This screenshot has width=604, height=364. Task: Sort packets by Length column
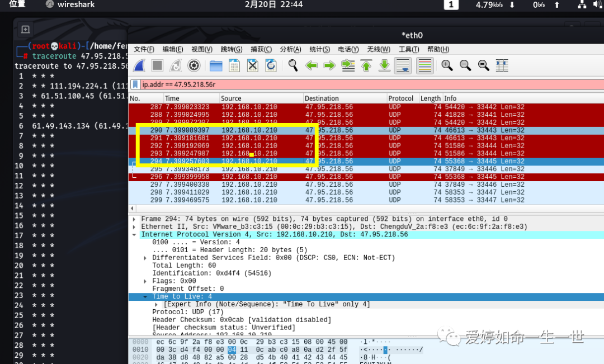(x=430, y=98)
